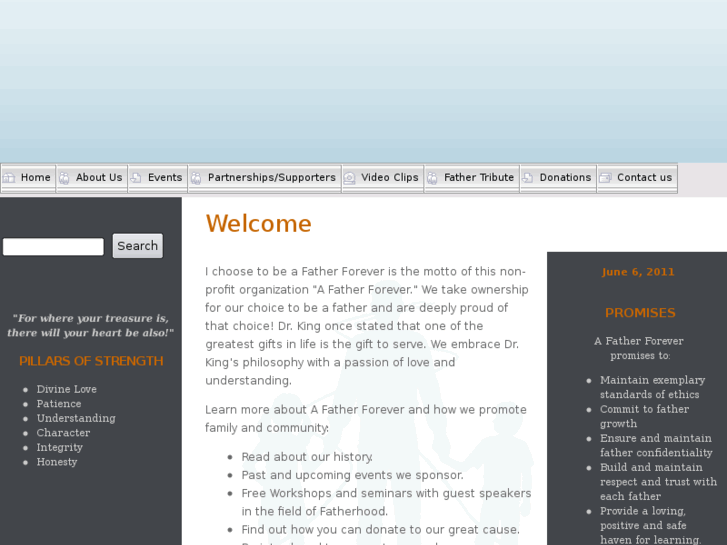Screen dimensions: 727x545
Task: Click the Character list item
Action: (64, 433)
